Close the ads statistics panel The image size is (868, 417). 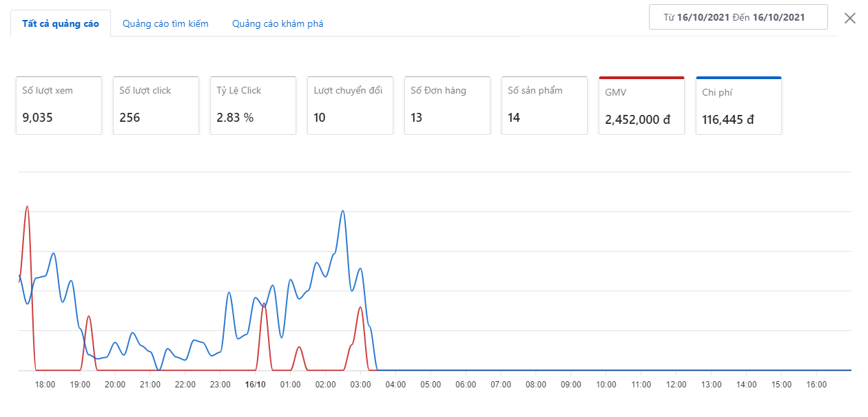point(849,19)
